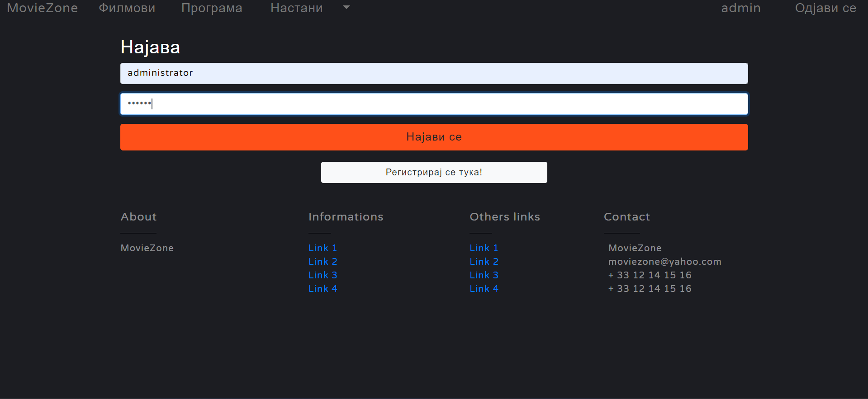The height and width of the screenshot is (399, 868).
Task: Focus the username field containing administrator
Action: [434, 73]
